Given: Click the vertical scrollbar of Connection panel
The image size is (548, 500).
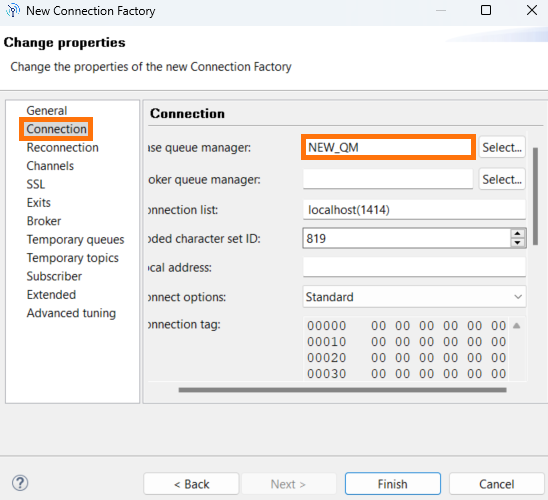Looking at the screenshot, I should point(535,196).
